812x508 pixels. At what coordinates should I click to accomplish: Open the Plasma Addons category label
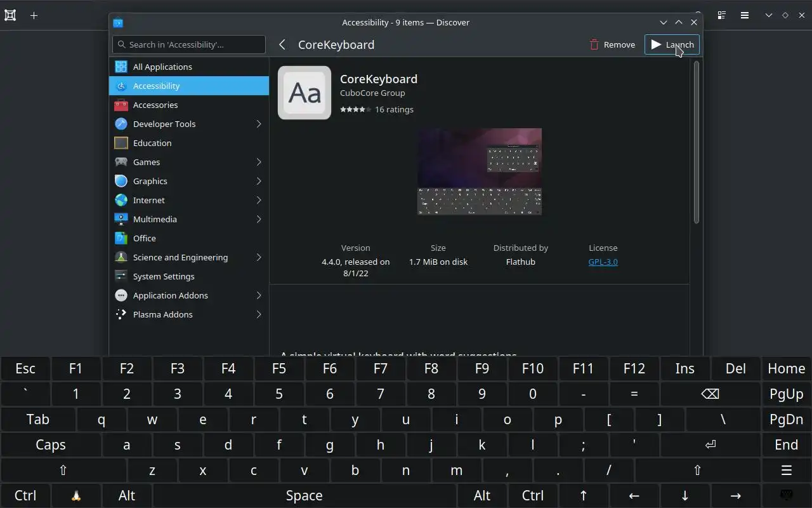click(x=163, y=314)
